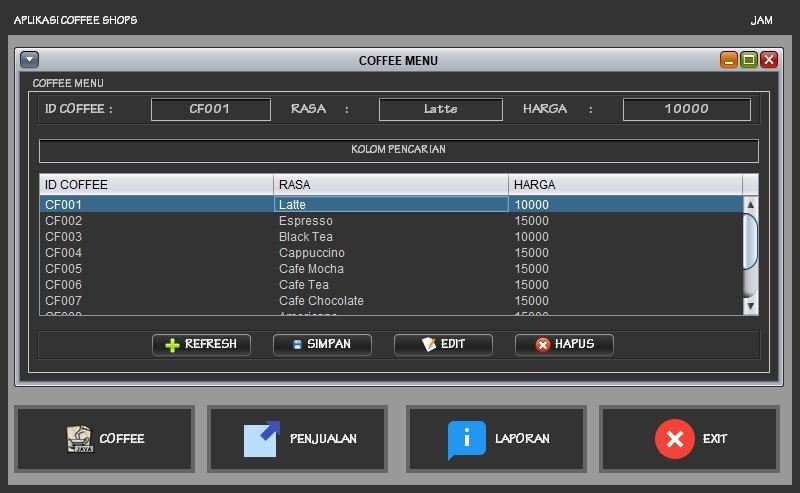800x493 pixels.
Task: Click the floppy disk Simpan icon
Action: pyautogui.click(x=297, y=345)
